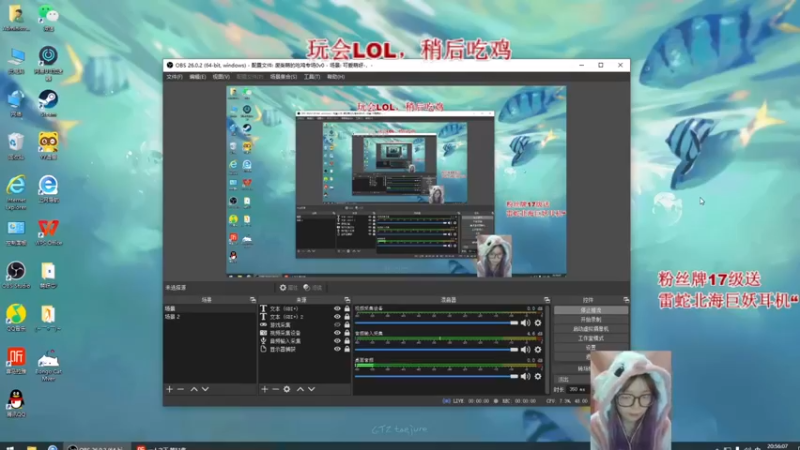Open Tencent QQ penguin desktop shortcut
Image resolution: width=800 pixels, height=450 pixels.
(16, 403)
